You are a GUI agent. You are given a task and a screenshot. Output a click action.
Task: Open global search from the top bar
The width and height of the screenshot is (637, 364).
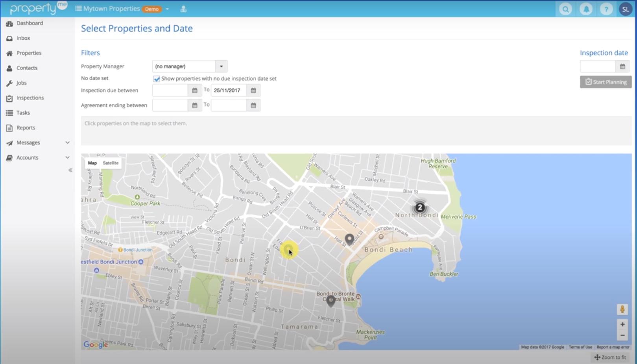(565, 9)
